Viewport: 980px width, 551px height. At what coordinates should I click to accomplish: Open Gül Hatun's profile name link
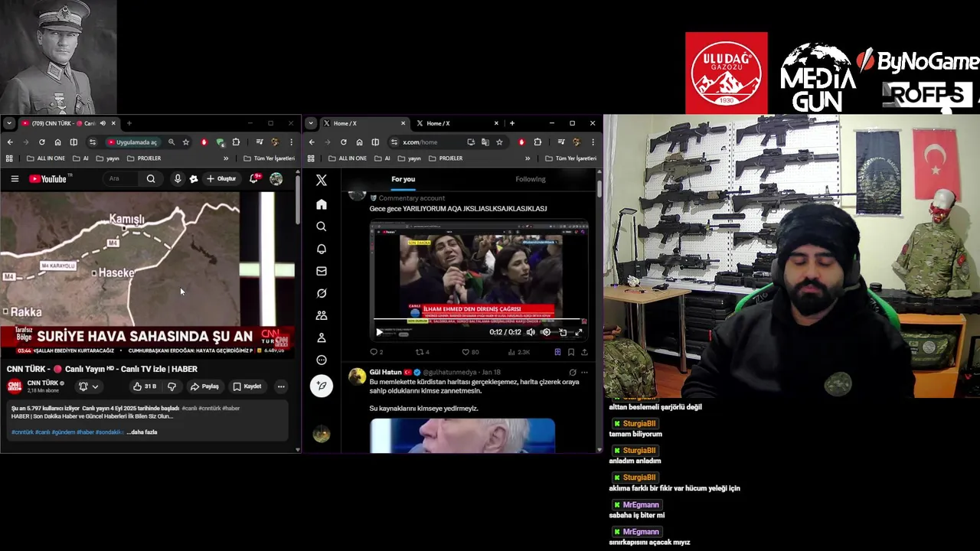pos(385,372)
